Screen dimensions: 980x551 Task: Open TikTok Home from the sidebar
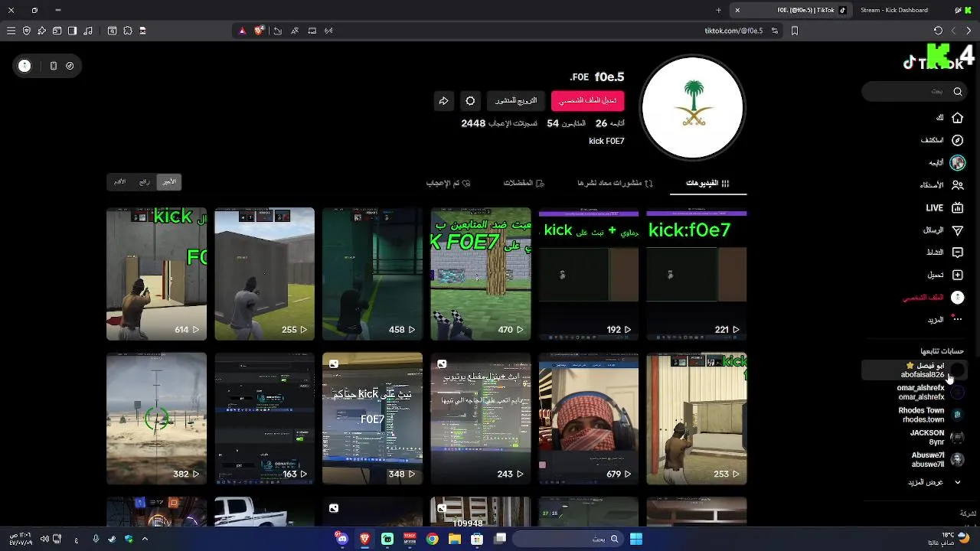tap(957, 118)
